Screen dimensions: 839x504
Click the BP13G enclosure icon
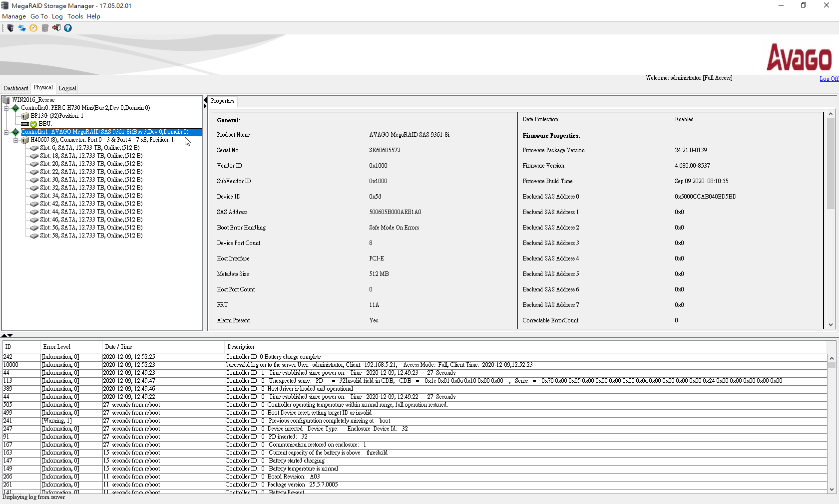click(25, 116)
